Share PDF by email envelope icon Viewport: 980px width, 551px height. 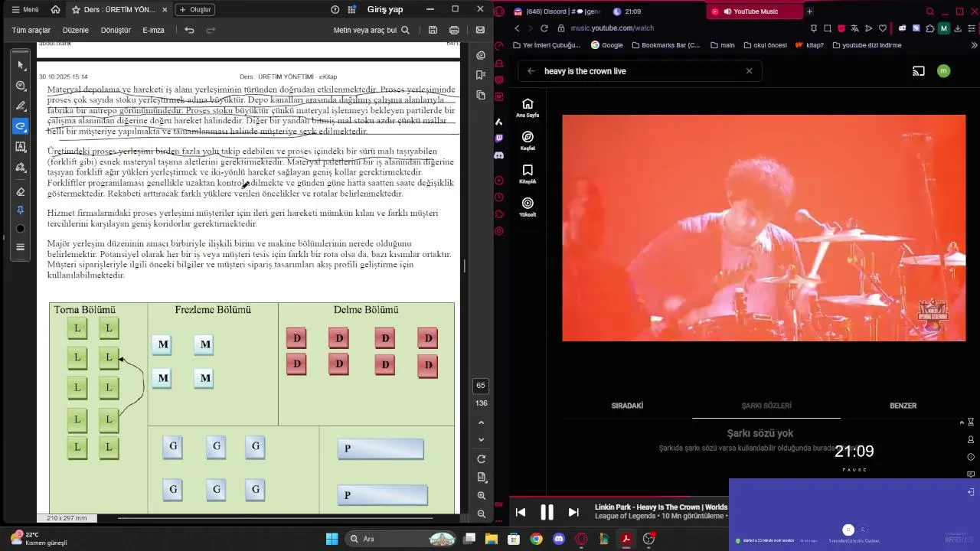[x=480, y=30]
